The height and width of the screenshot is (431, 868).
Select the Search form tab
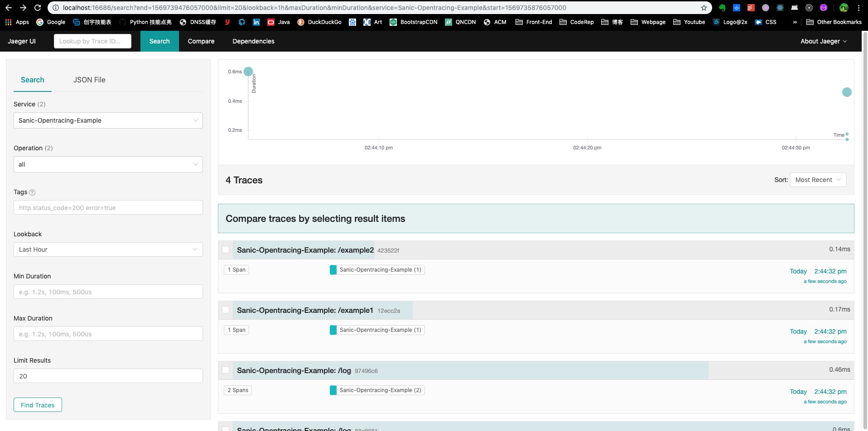(33, 80)
